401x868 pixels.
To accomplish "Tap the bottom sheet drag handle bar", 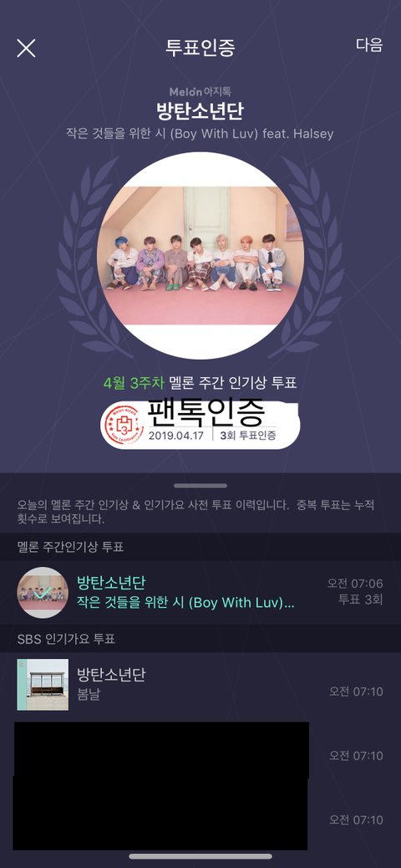I will tap(200, 486).
